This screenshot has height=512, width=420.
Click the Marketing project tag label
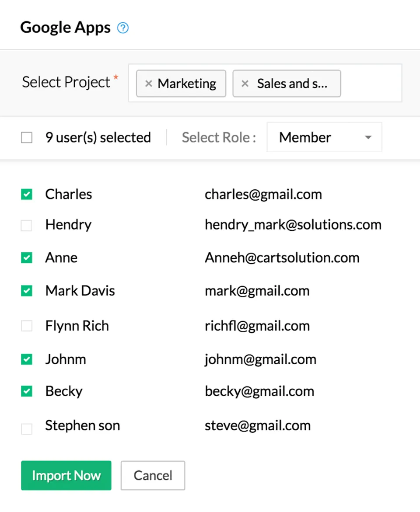point(187,84)
